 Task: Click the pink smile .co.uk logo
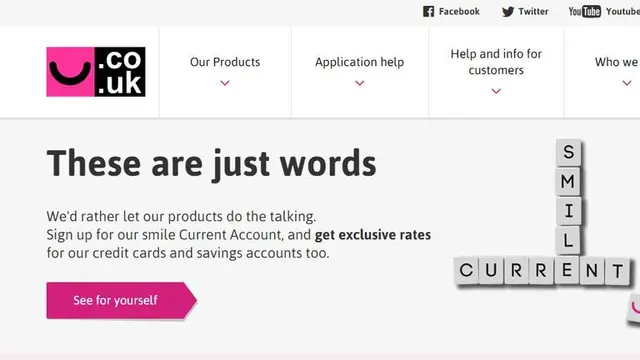pyautogui.click(x=96, y=72)
